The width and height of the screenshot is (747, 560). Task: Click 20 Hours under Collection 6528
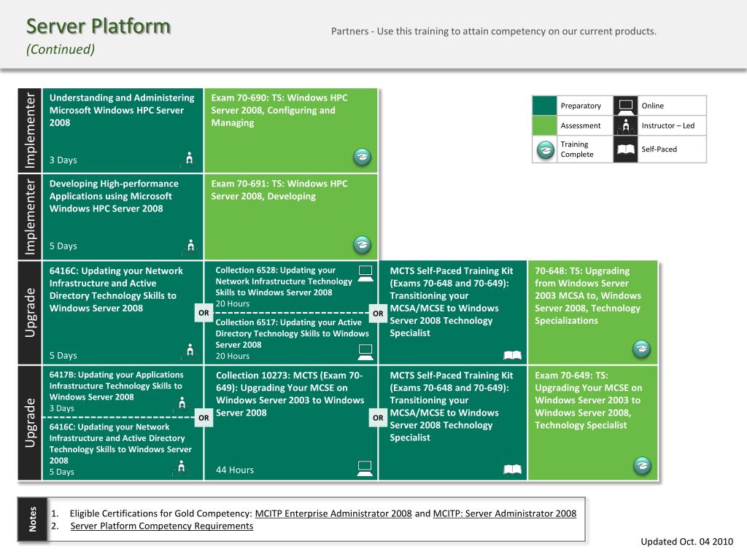(233, 304)
